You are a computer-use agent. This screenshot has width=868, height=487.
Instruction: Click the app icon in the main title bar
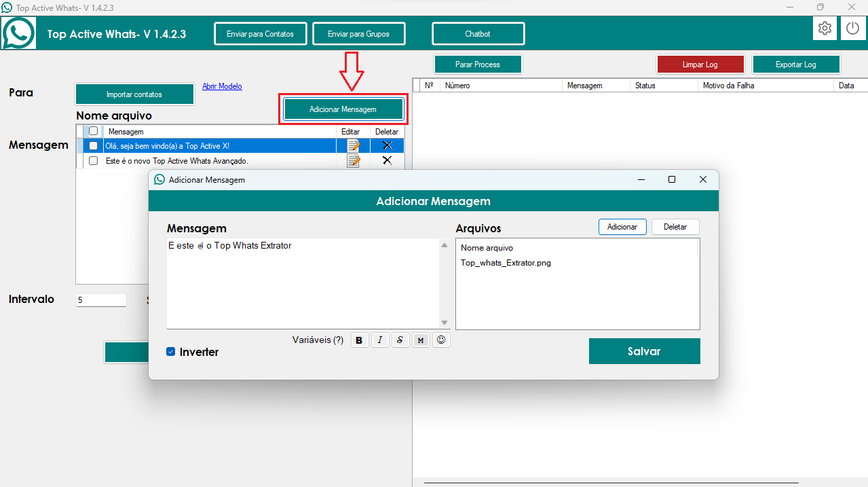pyautogui.click(x=7, y=7)
